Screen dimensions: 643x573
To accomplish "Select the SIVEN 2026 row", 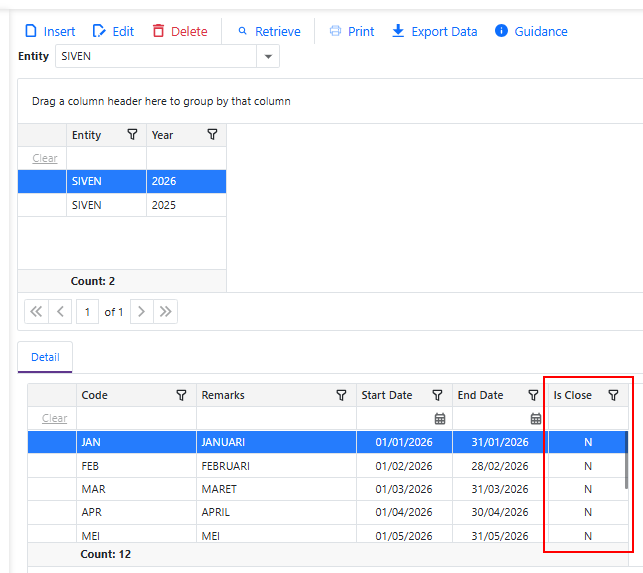I will (122, 181).
